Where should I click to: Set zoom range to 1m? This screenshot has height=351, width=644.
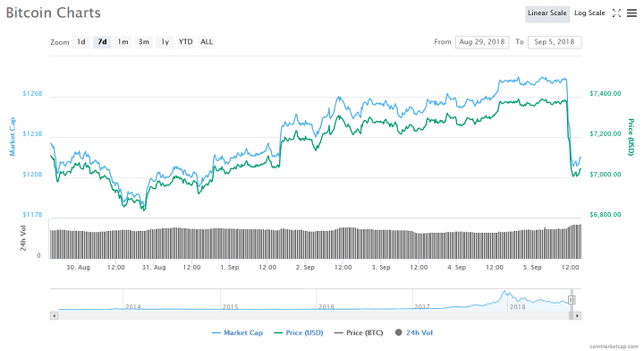[123, 42]
